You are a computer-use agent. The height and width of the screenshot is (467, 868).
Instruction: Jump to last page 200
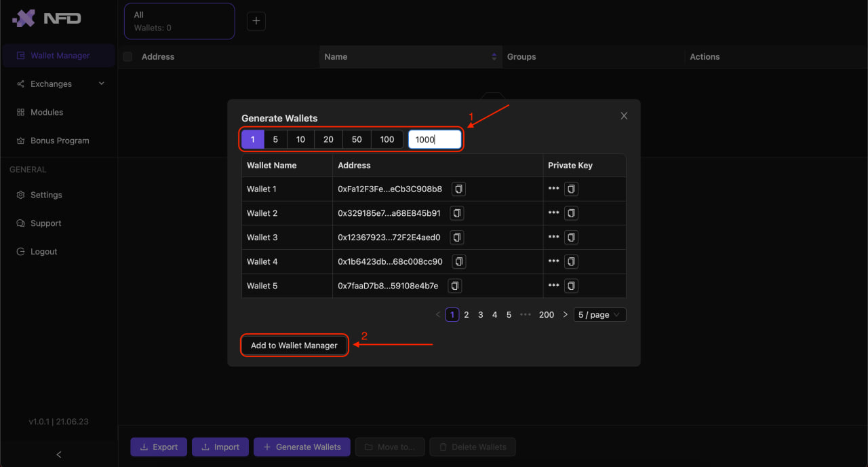[547, 315]
